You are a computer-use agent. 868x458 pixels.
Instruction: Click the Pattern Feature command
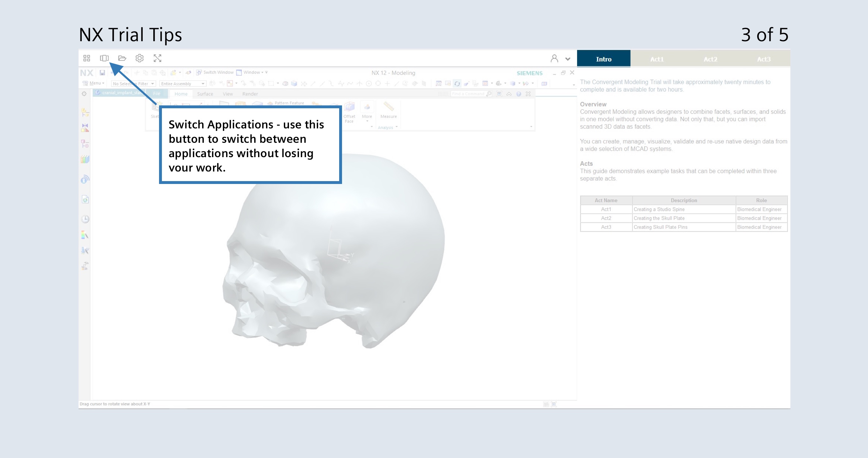[x=286, y=103]
